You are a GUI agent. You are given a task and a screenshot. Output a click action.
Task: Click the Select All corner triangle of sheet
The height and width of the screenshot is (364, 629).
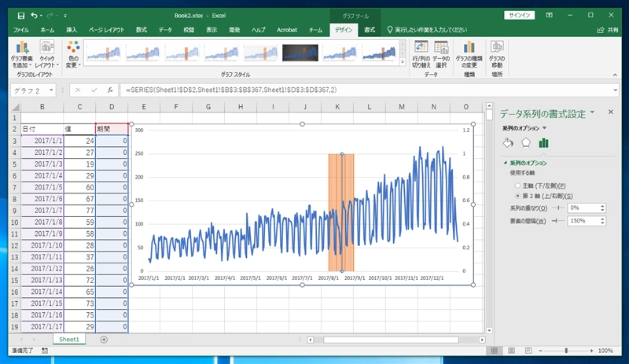point(16,107)
